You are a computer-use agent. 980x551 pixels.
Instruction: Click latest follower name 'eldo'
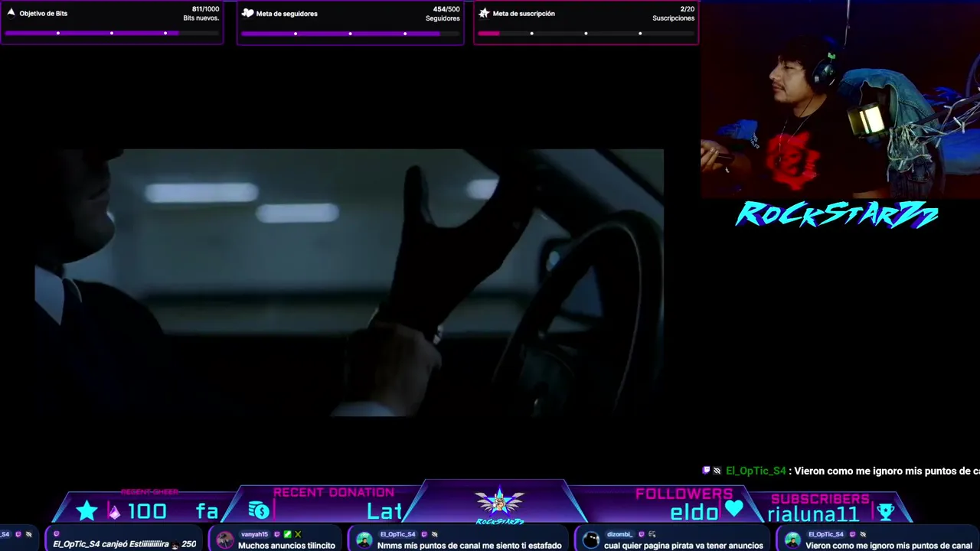tap(694, 512)
